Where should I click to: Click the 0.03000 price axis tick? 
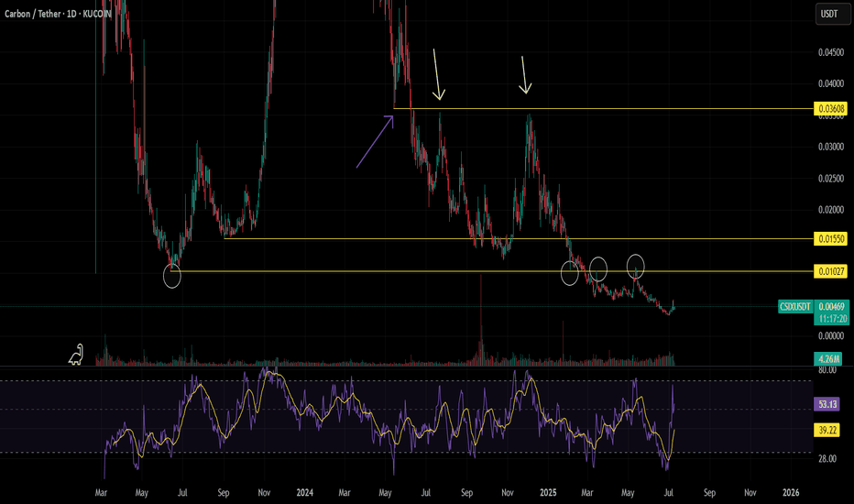[831, 148]
